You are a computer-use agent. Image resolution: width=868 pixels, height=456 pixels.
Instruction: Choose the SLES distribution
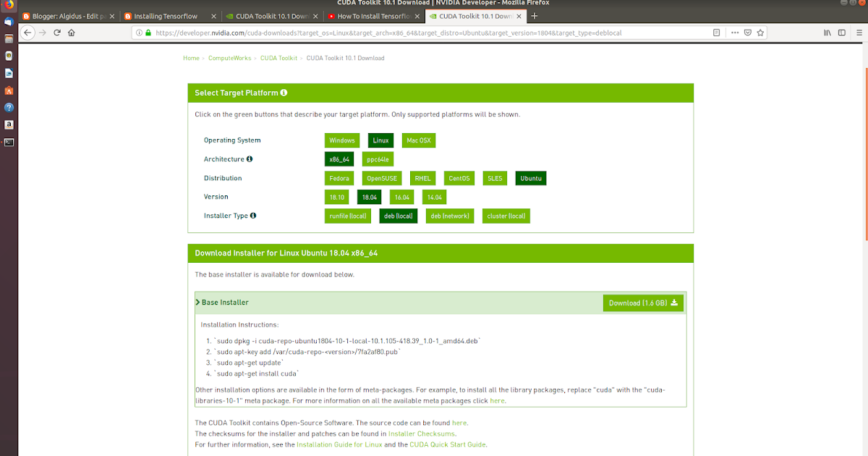coord(495,178)
